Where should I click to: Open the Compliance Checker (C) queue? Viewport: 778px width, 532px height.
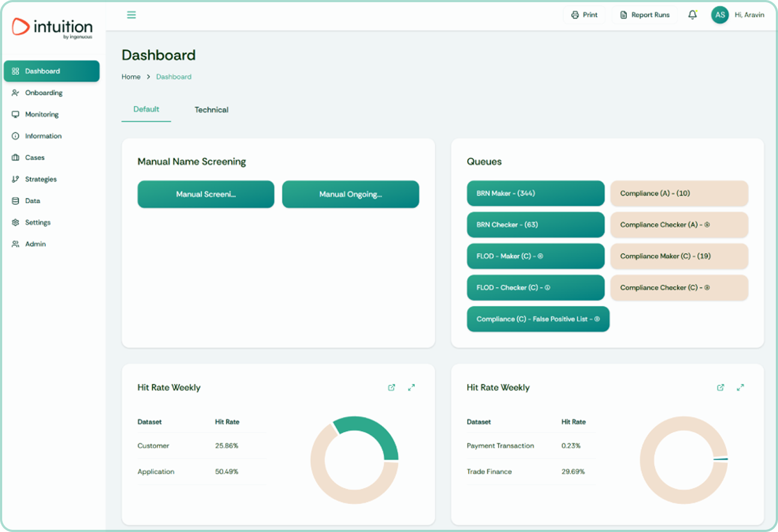click(x=679, y=288)
